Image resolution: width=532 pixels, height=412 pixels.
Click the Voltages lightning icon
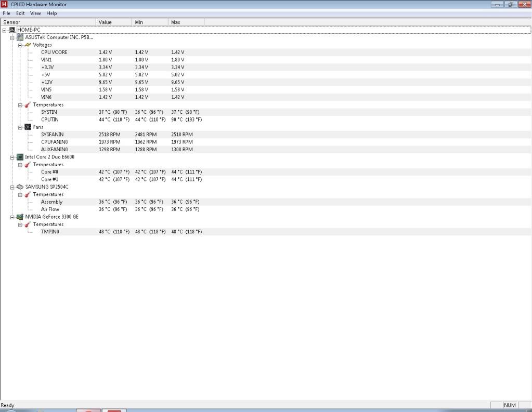[x=28, y=45]
